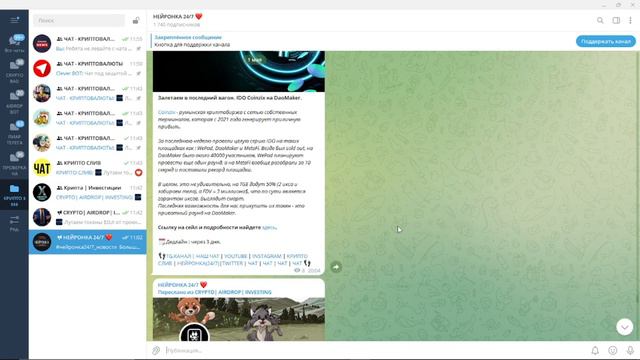The width and height of the screenshot is (640, 360).
Task: Click the yellow ЧАТ avatar
Action: point(42,168)
